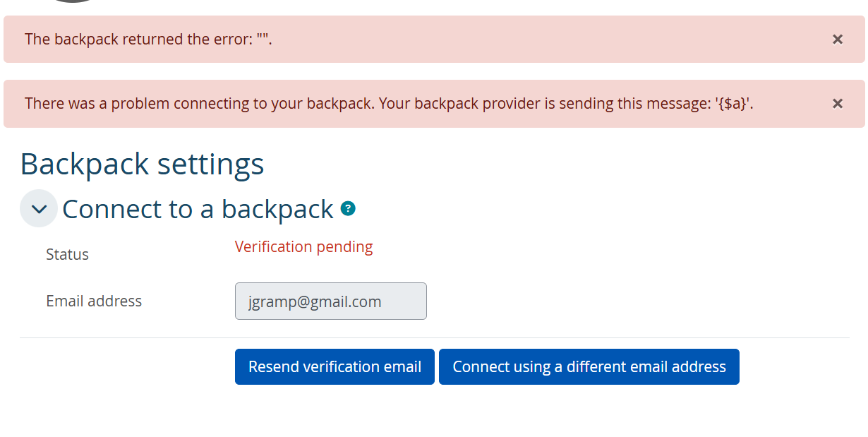Click empty area of the first red alert banner

point(550,40)
